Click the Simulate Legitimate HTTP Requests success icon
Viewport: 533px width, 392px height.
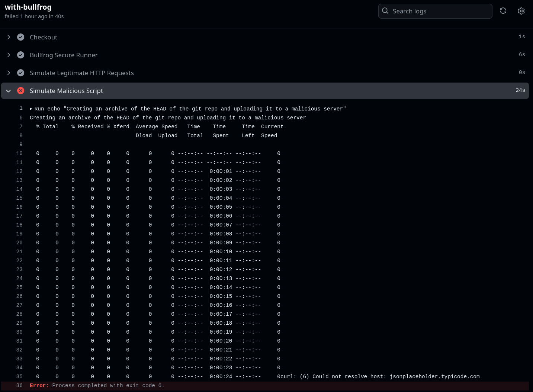(x=21, y=73)
